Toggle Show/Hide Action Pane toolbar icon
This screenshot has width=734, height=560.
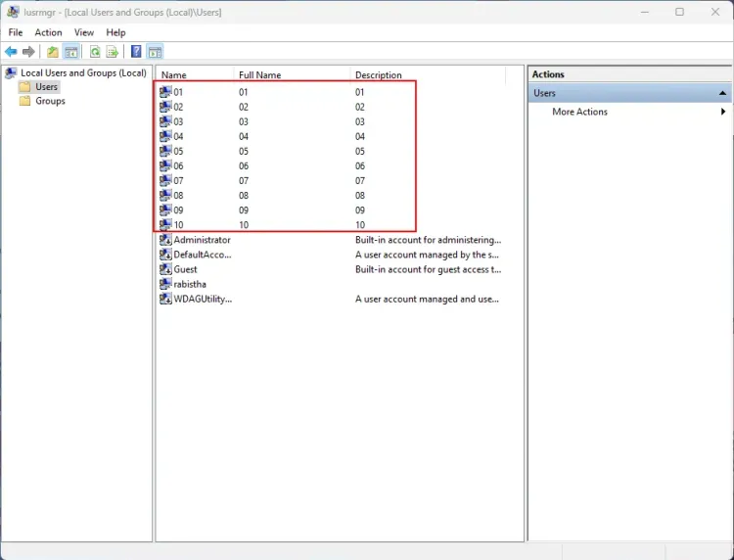click(x=155, y=52)
